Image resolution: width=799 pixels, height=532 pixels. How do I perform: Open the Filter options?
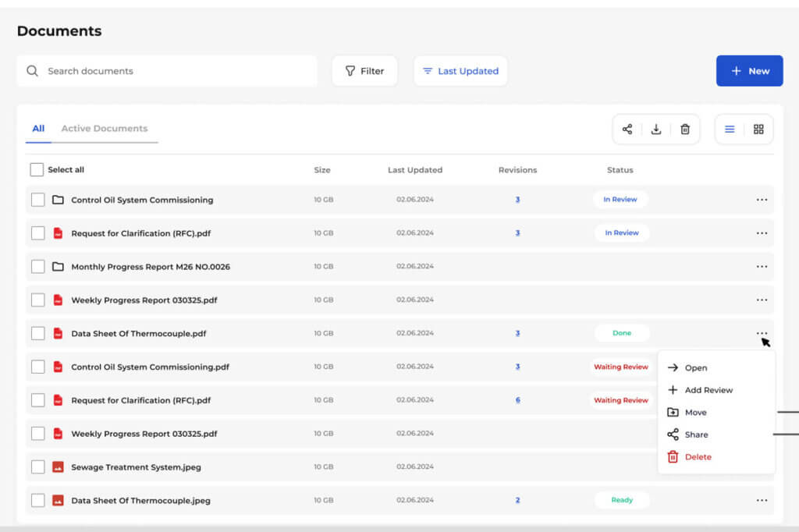coord(364,71)
